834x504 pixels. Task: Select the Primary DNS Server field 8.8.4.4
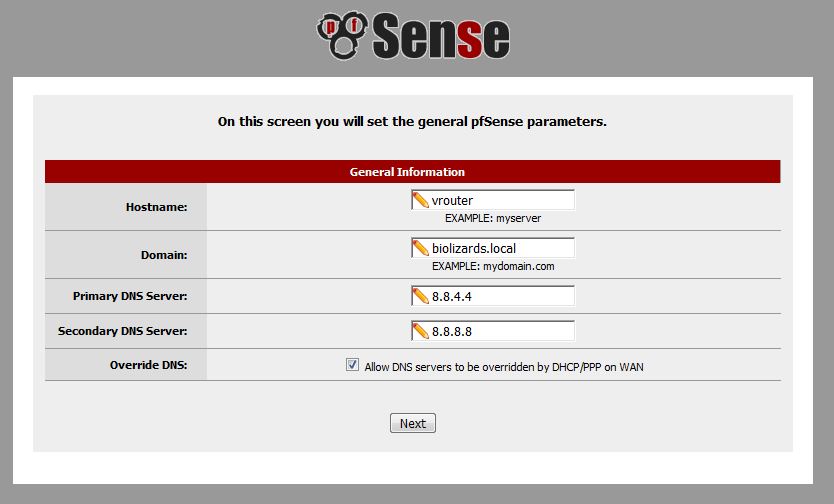click(493, 296)
